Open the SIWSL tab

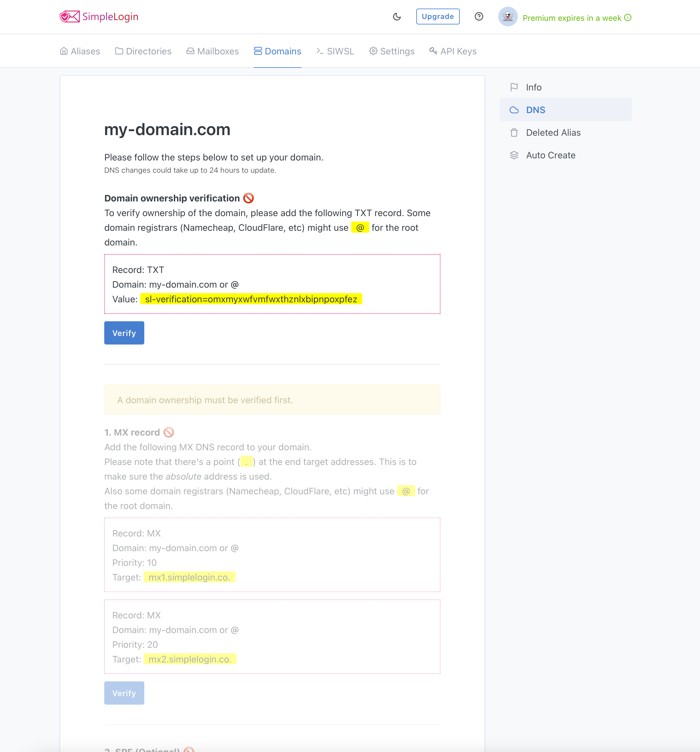(x=335, y=51)
